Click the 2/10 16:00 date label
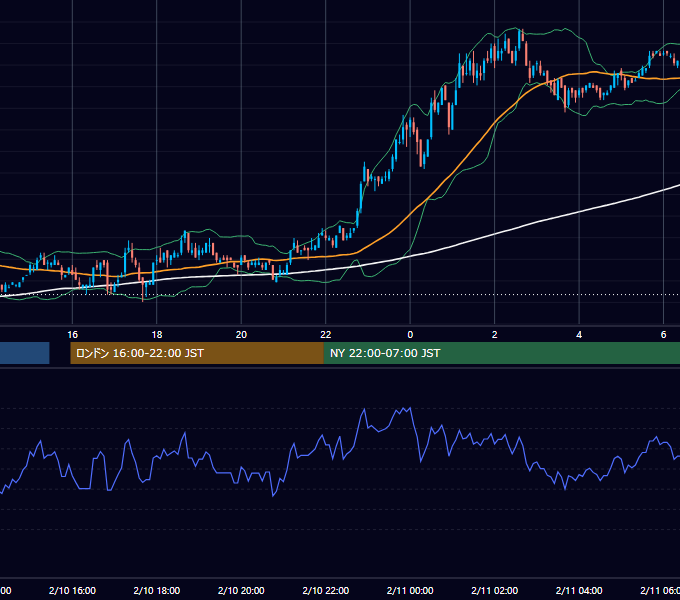This screenshot has width=680, height=600. tap(72, 590)
